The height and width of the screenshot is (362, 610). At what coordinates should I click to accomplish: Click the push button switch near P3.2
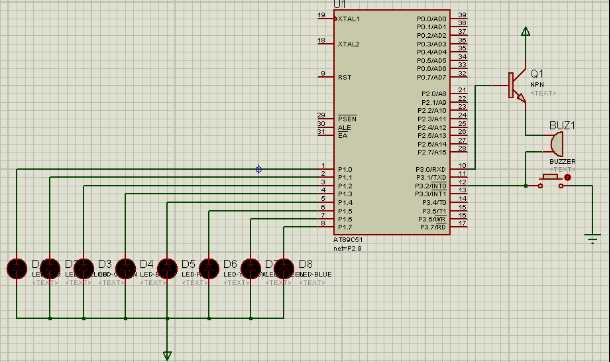tap(551, 181)
